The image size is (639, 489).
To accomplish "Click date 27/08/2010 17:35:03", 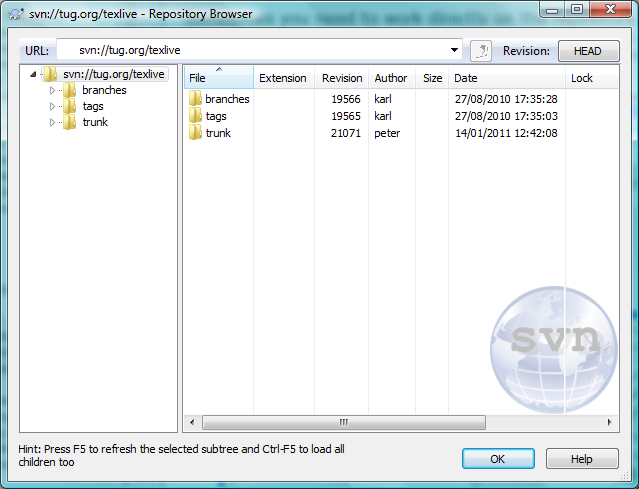I will 506,116.
